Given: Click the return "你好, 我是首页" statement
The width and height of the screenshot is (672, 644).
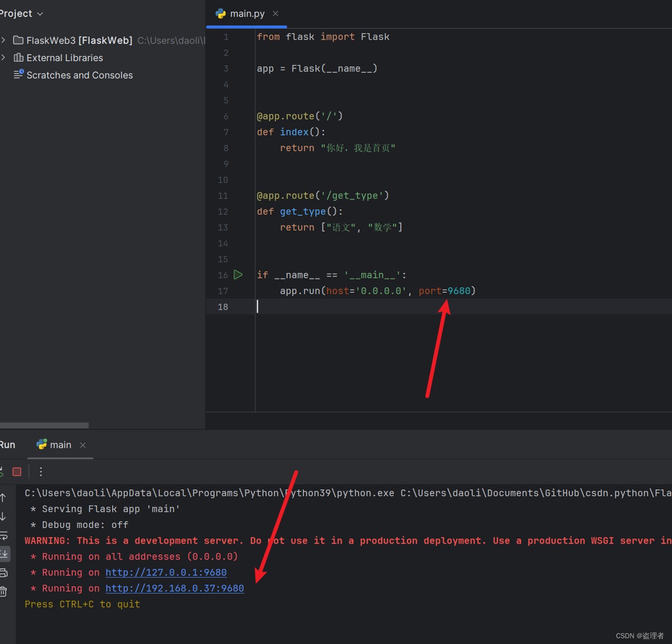Looking at the screenshot, I should pyautogui.click(x=338, y=148).
